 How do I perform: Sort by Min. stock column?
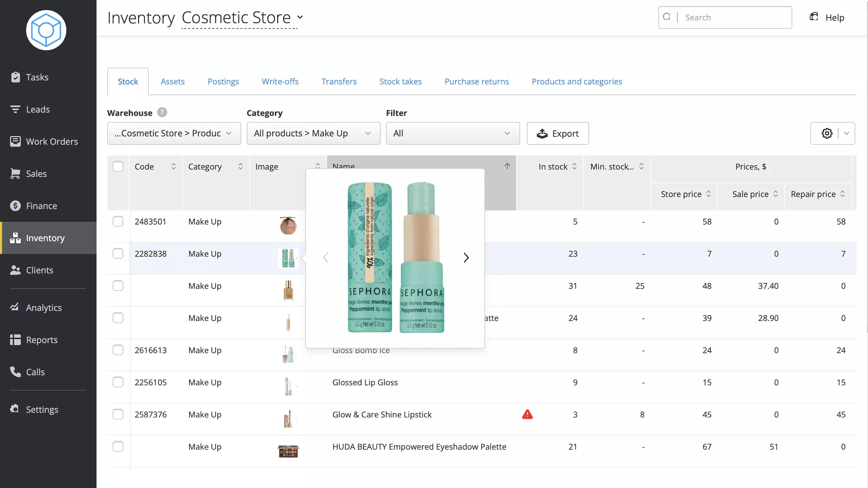(x=641, y=166)
